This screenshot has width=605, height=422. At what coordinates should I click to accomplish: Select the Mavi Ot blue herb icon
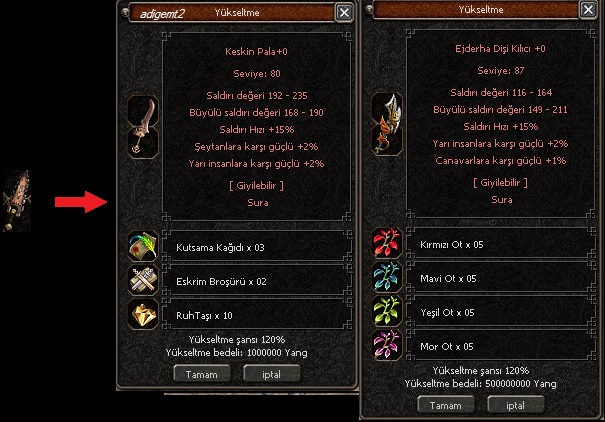[x=387, y=277]
